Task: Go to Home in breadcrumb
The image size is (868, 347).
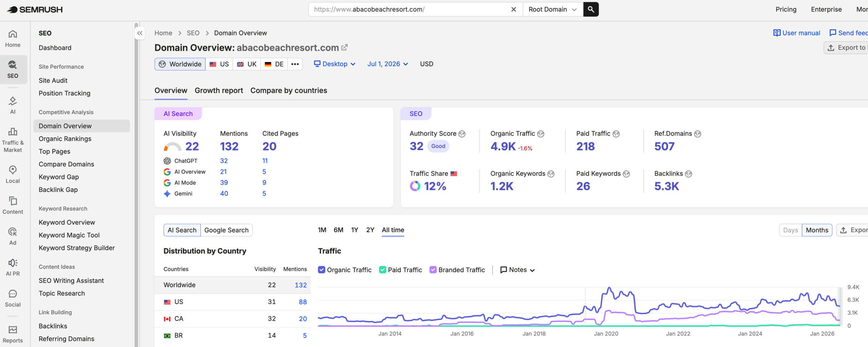Action: tap(163, 33)
